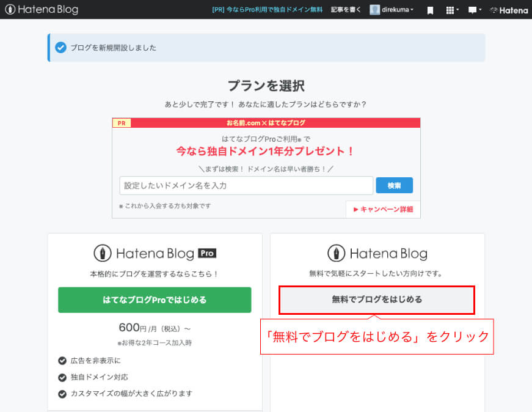Click the Hatena Blog Pro plan logo
The height and width of the screenshot is (412, 532).
pos(155,254)
